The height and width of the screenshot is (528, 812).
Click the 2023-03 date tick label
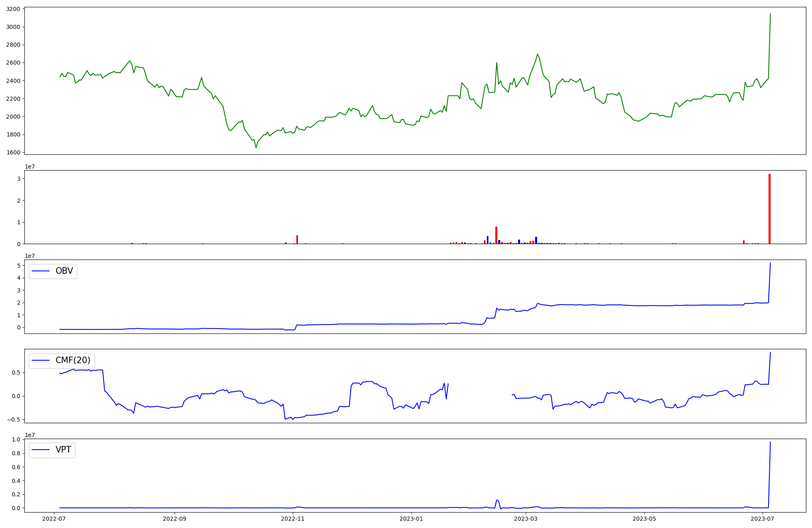(x=526, y=519)
